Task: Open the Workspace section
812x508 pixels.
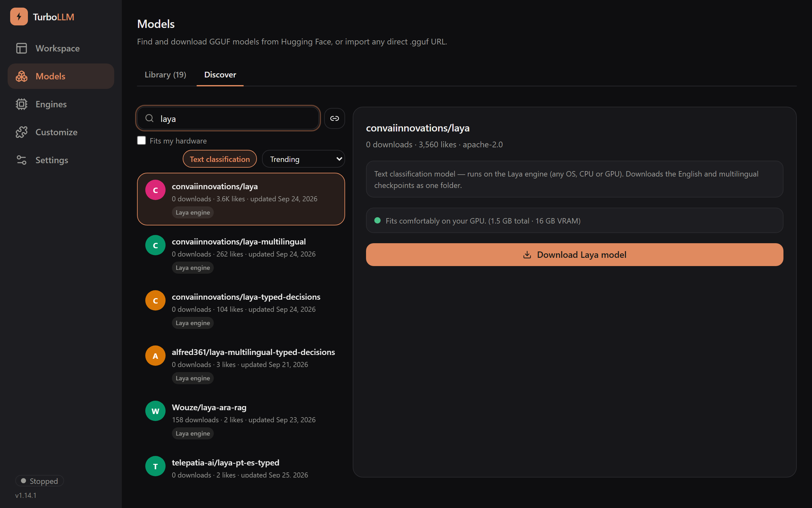Action: point(61,48)
